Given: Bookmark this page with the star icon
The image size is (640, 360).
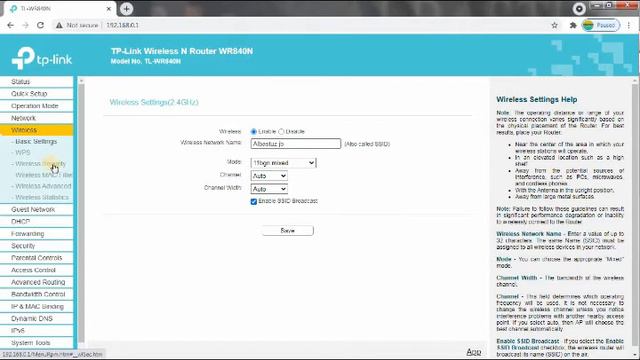Looking at the screenshot, I should [554, 25].
